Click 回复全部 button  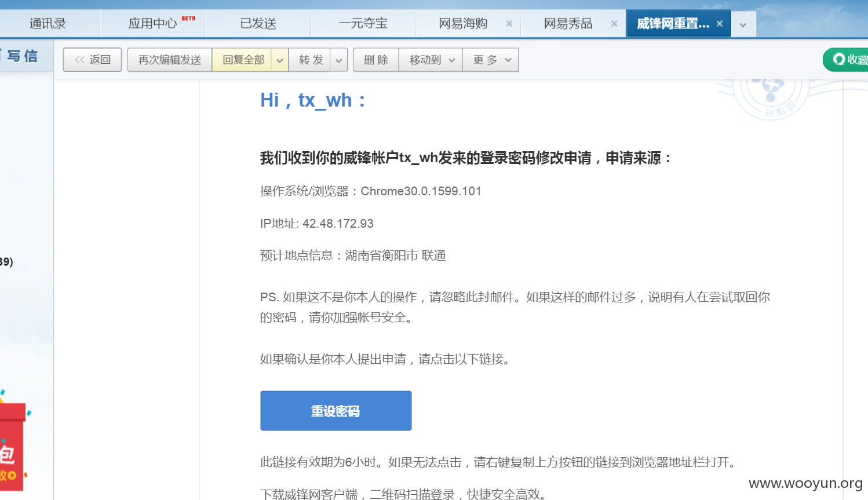click(x=243, y=60)
